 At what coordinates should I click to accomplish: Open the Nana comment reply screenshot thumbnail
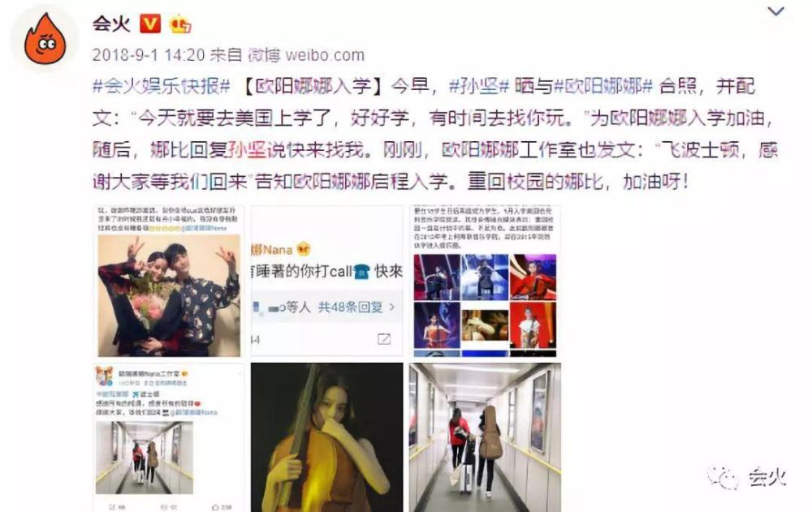(326, 281)
